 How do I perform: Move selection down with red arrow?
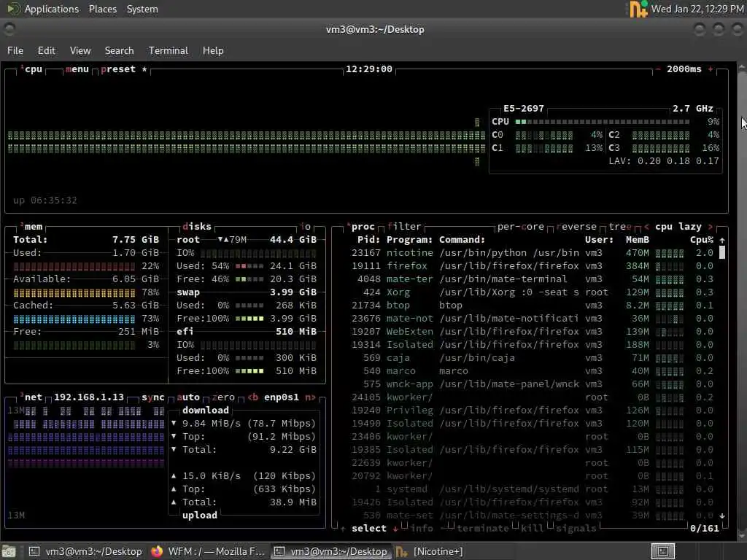tap(395, 528)
